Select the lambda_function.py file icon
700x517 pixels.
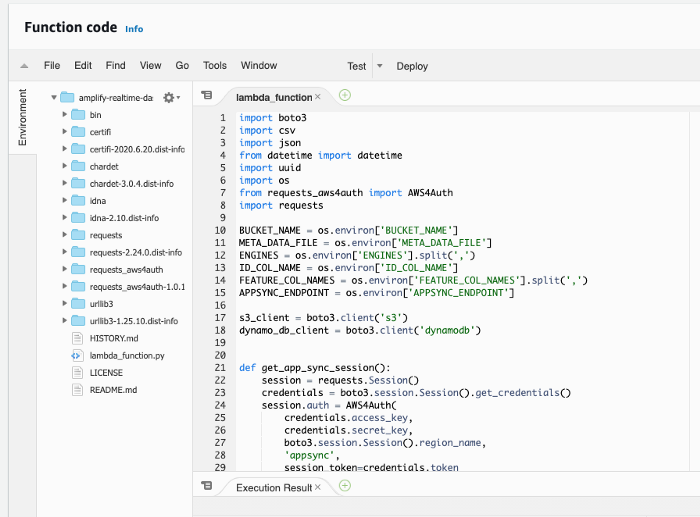click(x=77, y=355)
